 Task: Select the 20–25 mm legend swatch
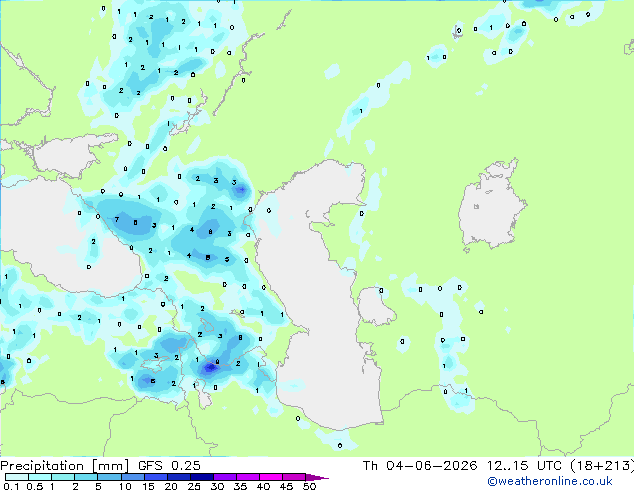coord(179,477)
